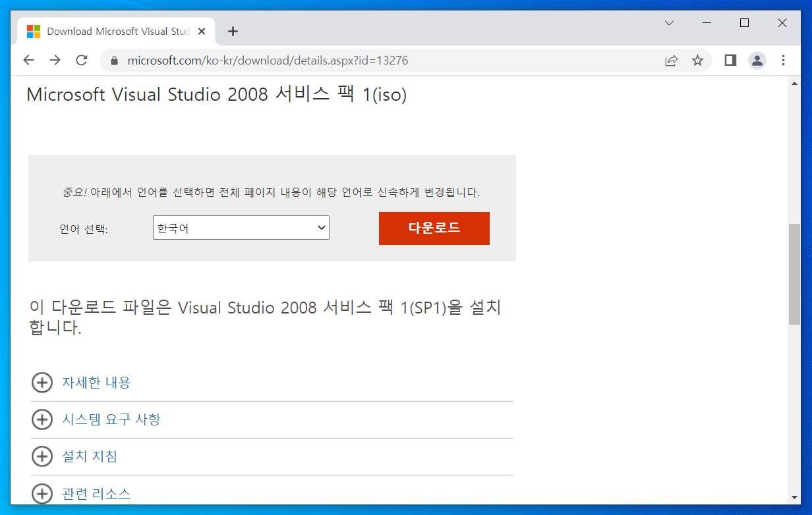Minimize the Chrome window
Screen dimensions: 812x515
click(707, 23)
